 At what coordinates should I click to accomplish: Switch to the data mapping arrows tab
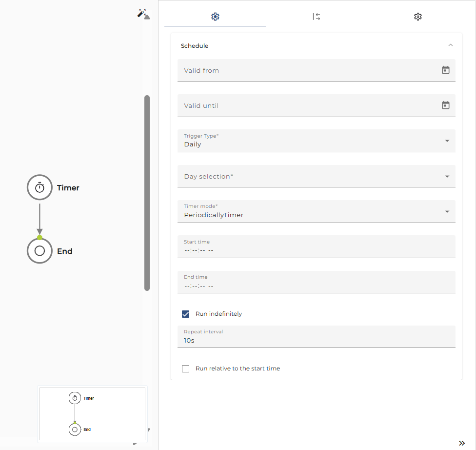point(317,17)
